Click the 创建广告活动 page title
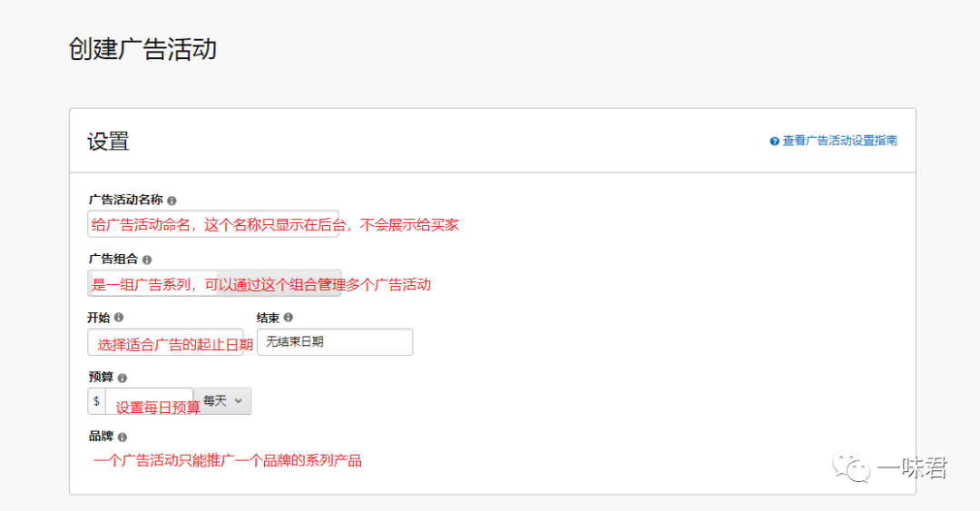This screenshot has width=980, height=511. (142, 49)
